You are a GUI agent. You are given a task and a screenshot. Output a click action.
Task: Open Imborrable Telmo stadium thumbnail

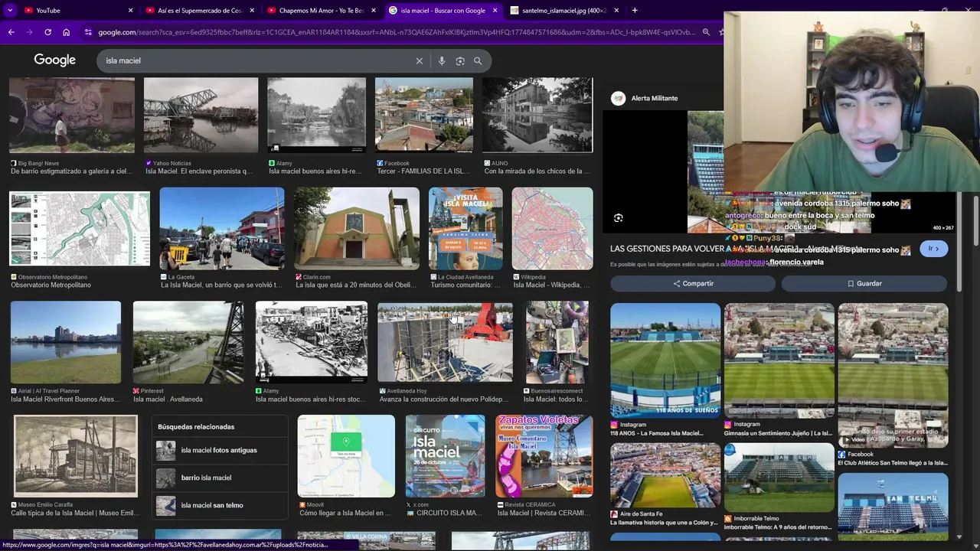pyautogui.click(x=779, y=478)
